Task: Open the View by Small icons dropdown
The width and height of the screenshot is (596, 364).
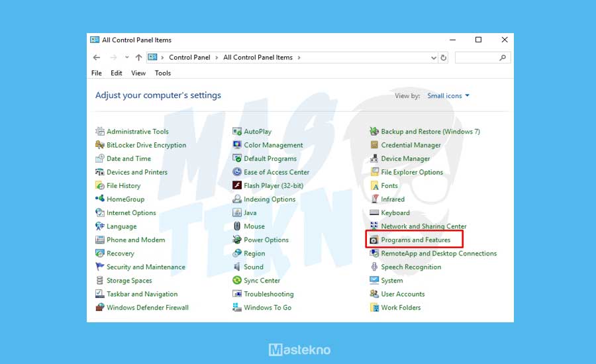Action: point(448,96)
